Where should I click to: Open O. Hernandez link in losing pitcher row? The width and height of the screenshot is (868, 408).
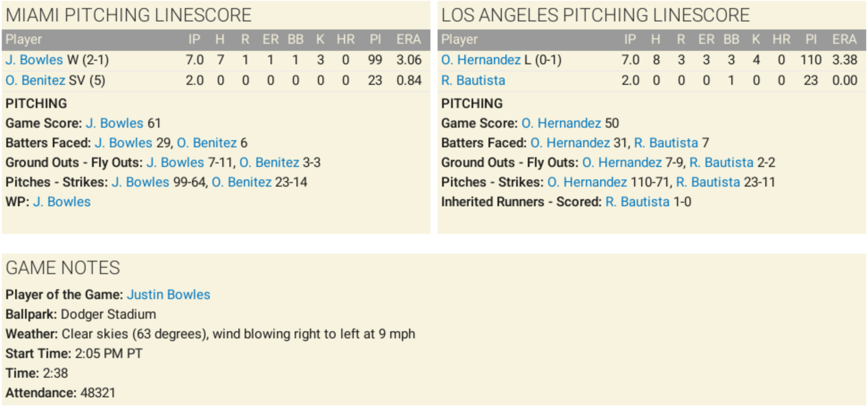click(x=480, y=60)
